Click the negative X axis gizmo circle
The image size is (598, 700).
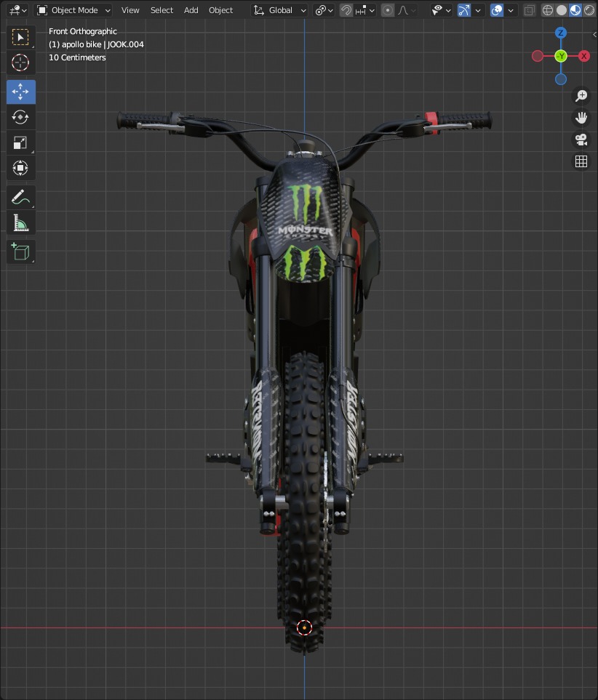[x=538, y=56]
